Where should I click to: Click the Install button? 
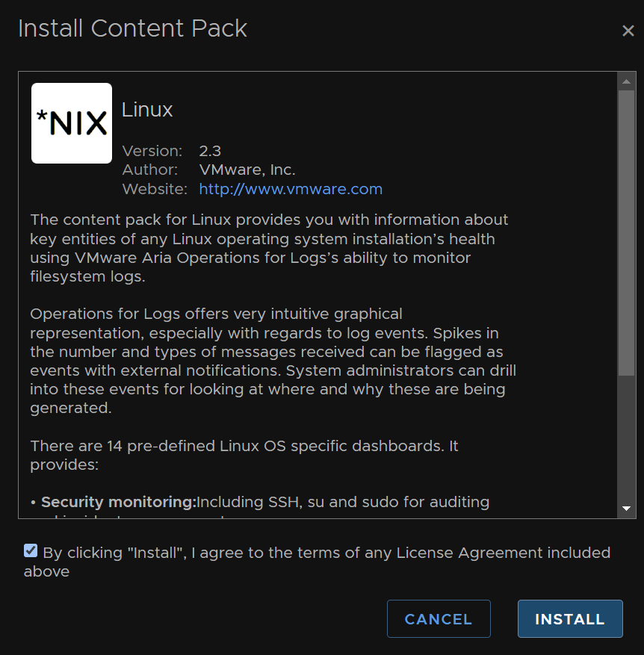click(570, 618)
